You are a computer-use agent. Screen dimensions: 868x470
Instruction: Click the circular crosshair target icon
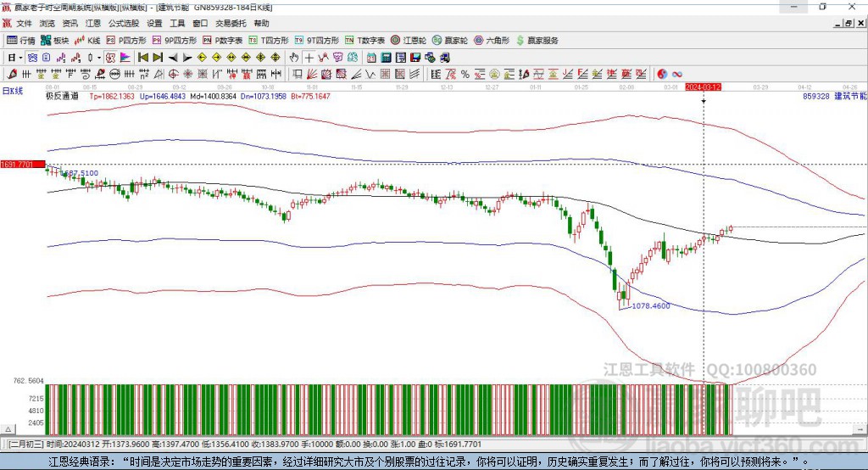[x=173, y=74]
